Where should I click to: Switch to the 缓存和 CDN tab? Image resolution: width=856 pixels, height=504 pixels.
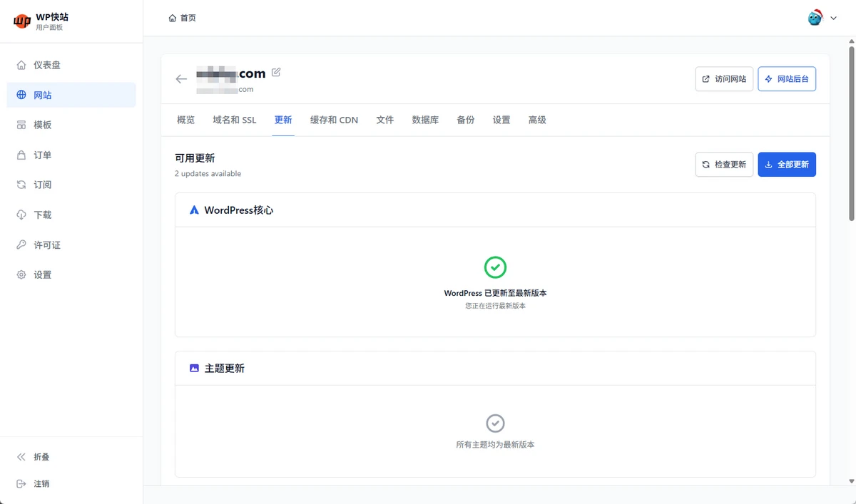click(334, 120)
